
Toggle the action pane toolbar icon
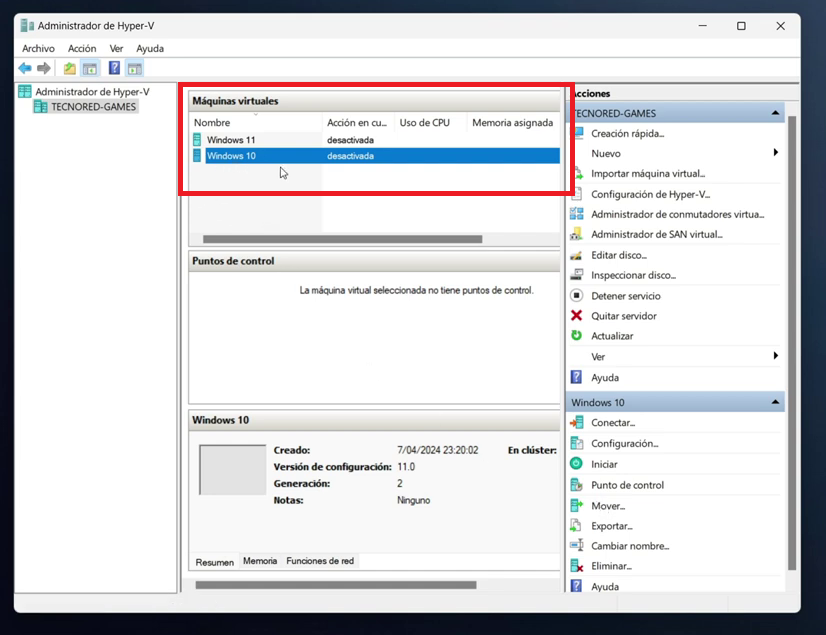tap(135, 68)
